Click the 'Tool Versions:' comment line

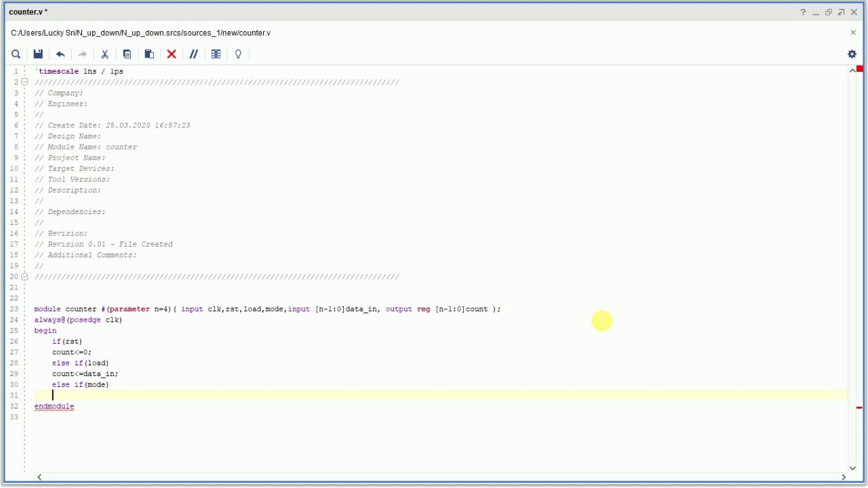72,180
